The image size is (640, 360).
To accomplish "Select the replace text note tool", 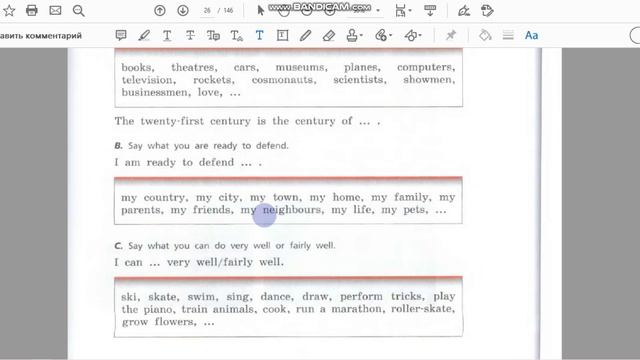I will (x=213, y=36).
